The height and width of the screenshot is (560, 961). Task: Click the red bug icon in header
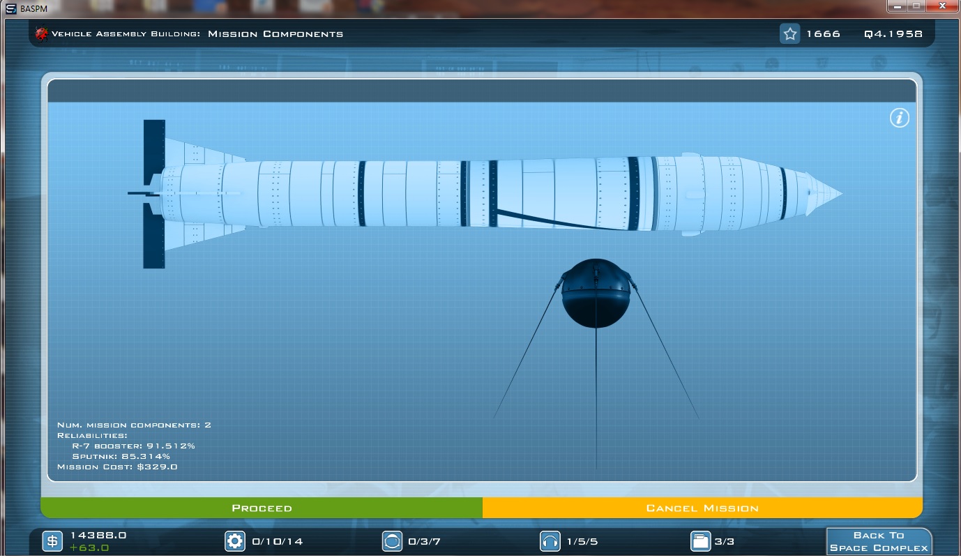click(41, 33)
